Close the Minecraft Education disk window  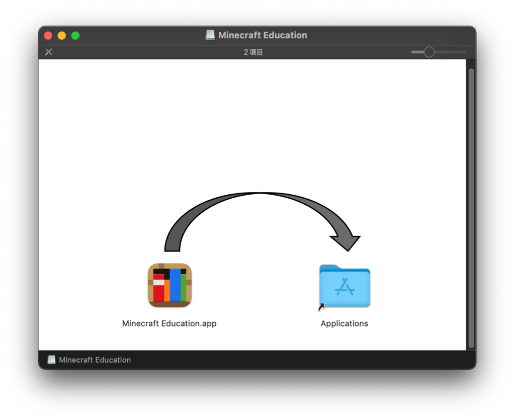point(48,35)
